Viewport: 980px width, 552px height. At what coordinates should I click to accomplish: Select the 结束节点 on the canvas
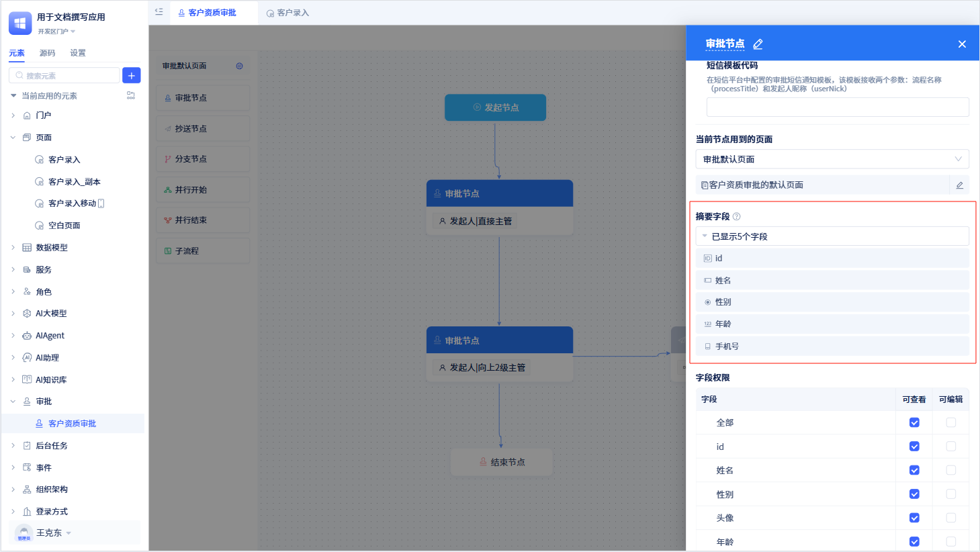tap(502, 462)
